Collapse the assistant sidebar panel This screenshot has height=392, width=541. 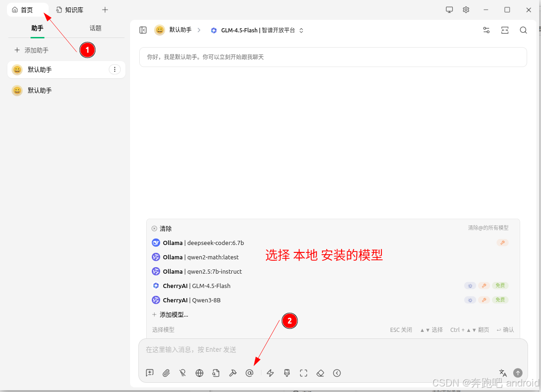tap(143, 30)
